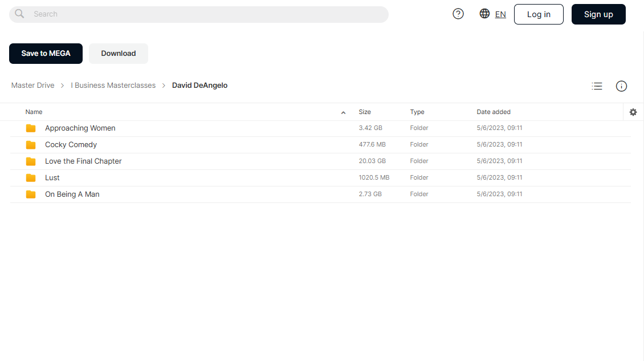The image size is (644, 361).
Task: Click the Sign up button
Action: [x=598, y=14]
